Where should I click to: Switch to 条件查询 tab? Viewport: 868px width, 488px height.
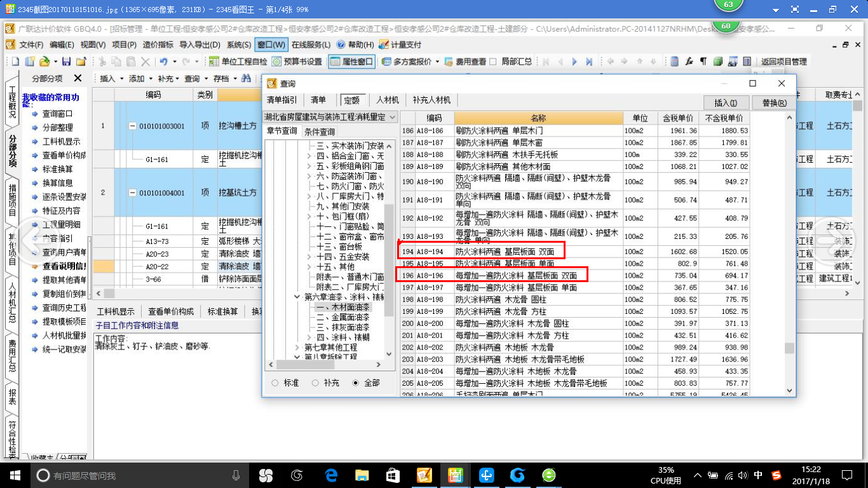[320, 132]
